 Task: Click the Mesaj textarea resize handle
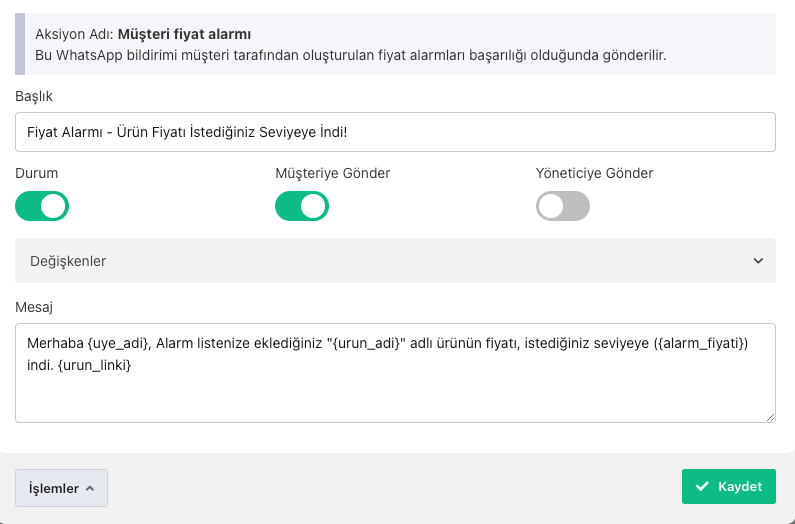[770, 416]
